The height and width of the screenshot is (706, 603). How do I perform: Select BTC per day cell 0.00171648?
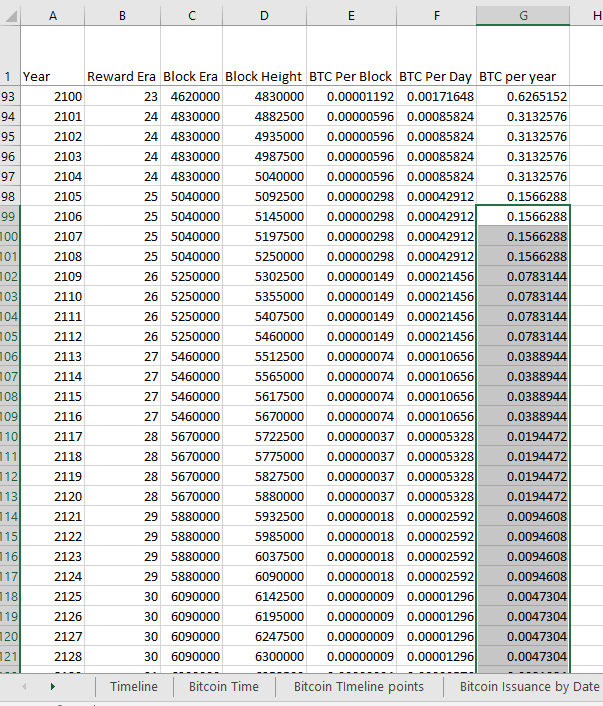click(436, 96)
